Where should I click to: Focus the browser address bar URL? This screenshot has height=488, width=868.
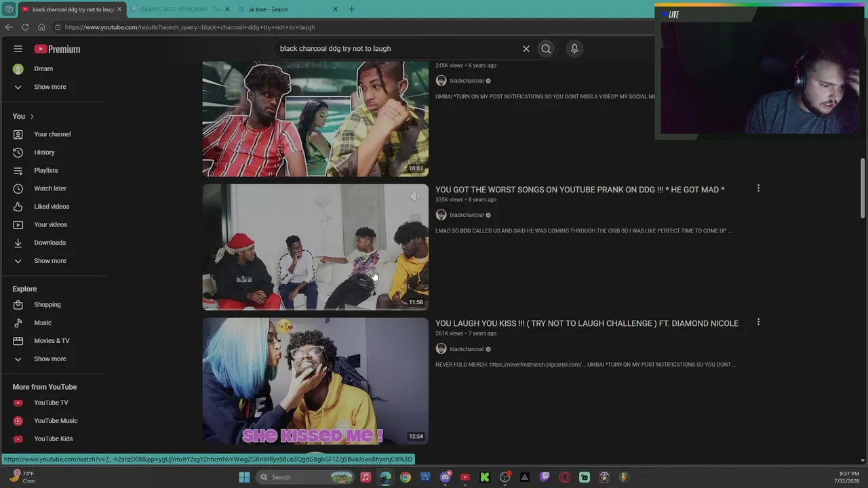tap(190, 27)
